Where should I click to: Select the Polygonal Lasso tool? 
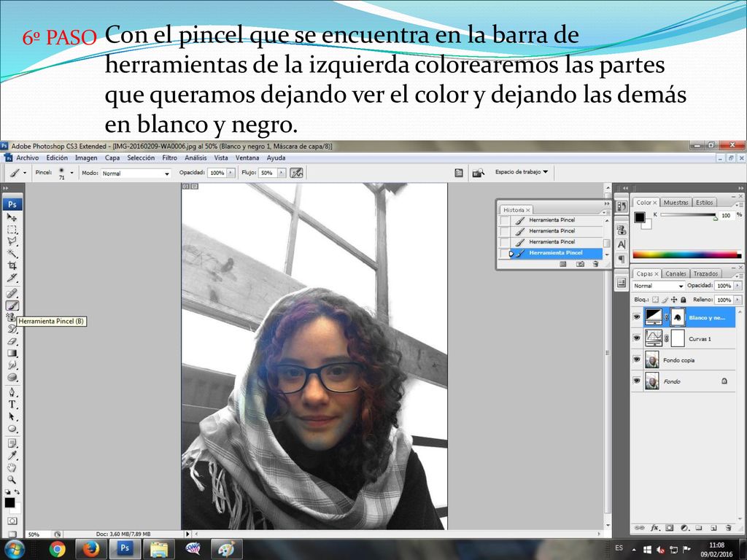12,241
